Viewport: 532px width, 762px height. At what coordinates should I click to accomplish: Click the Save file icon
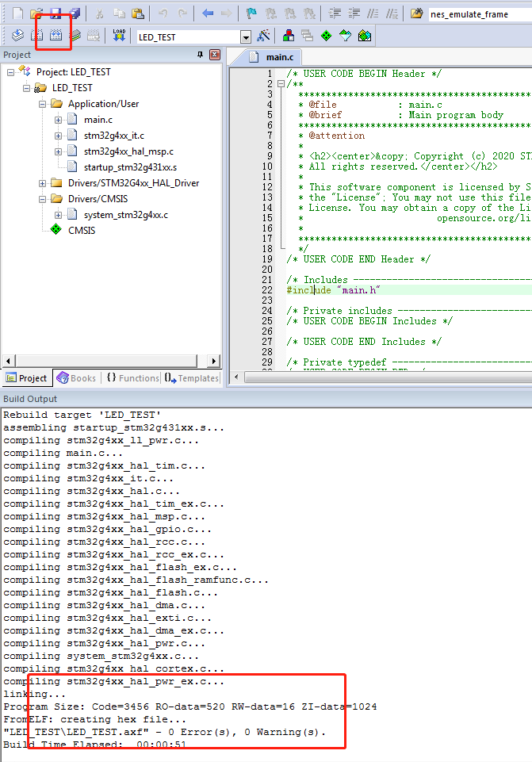click(55, 13)
